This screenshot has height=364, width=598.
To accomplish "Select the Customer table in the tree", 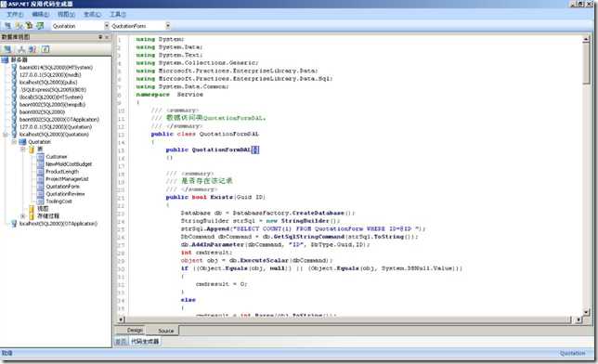I will point(56,156).
